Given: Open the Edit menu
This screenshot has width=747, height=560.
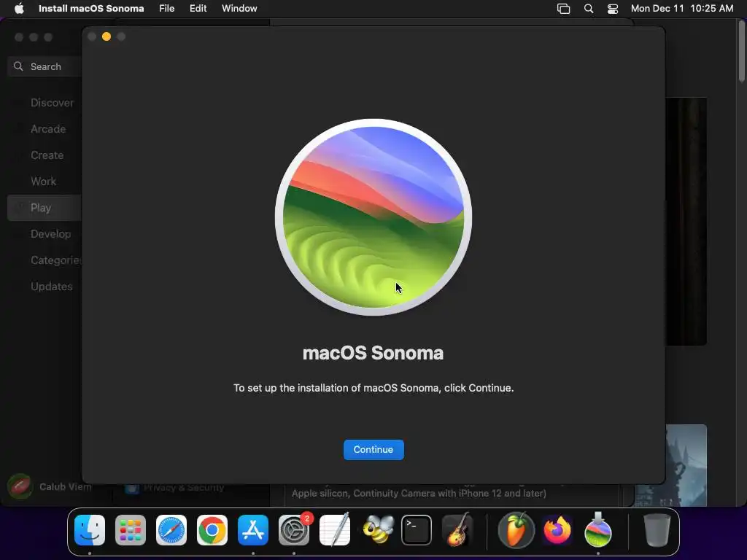Looking at the screenshot, I should tap(198, 9).
